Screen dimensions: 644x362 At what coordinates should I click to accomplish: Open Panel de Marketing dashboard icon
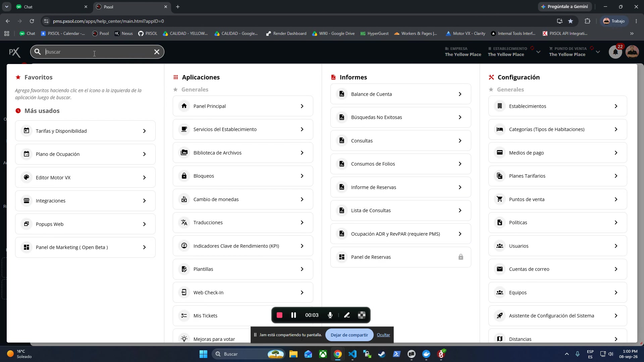tap(26, 247)
